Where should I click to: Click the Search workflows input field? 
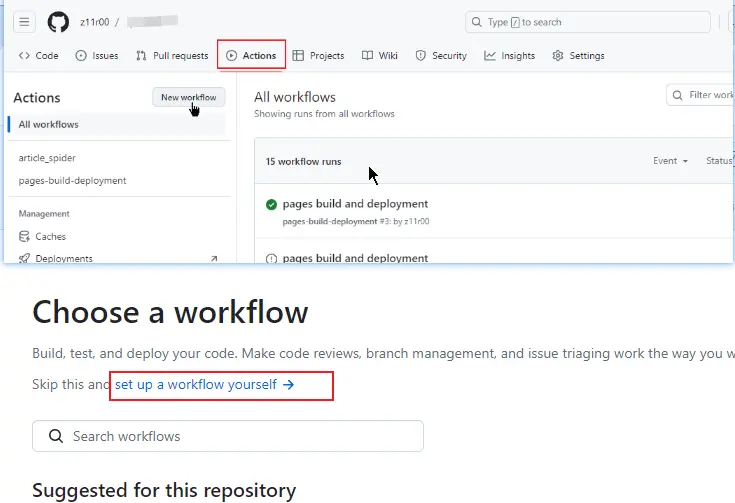pyautogui.click(x=240, y=437)
